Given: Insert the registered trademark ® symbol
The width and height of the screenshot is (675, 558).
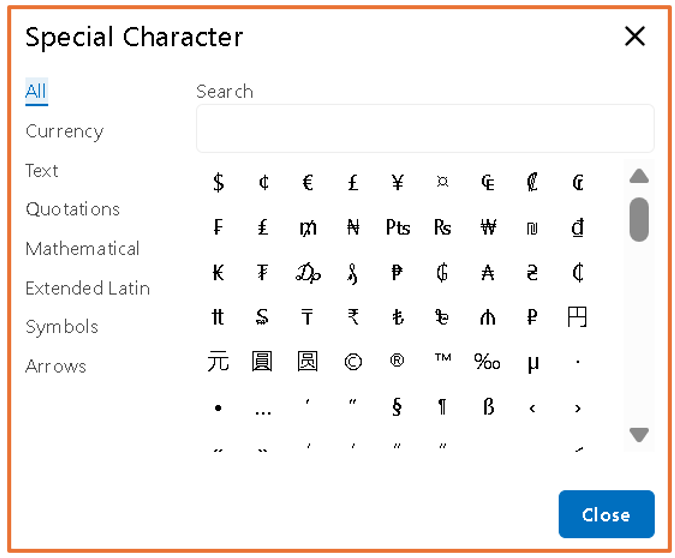Looking at the screenshot, I should point(397,360).
